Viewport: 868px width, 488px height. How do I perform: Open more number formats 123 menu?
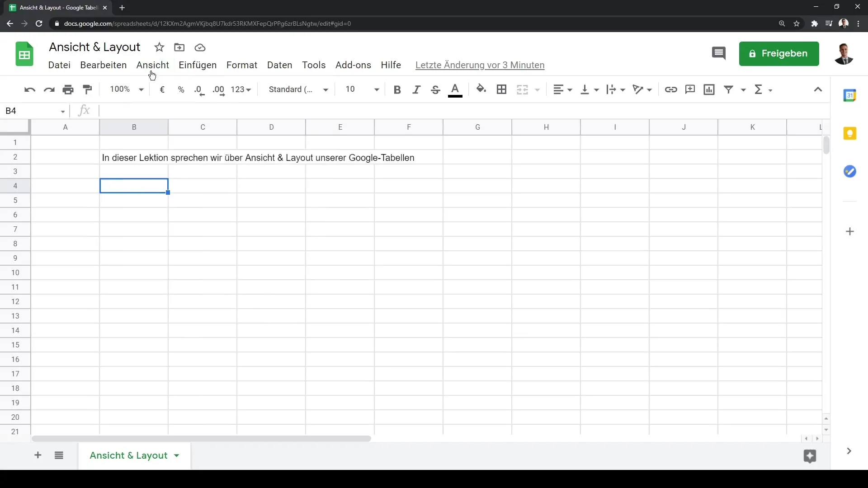[x=241, y=89]
